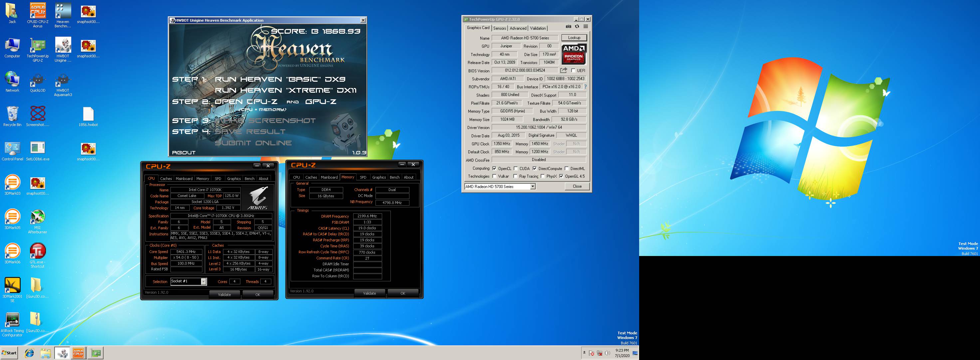Open Caches tab in left CPU-Z window
The width and height of the screenshot is (980, 360).
(166, 179)
